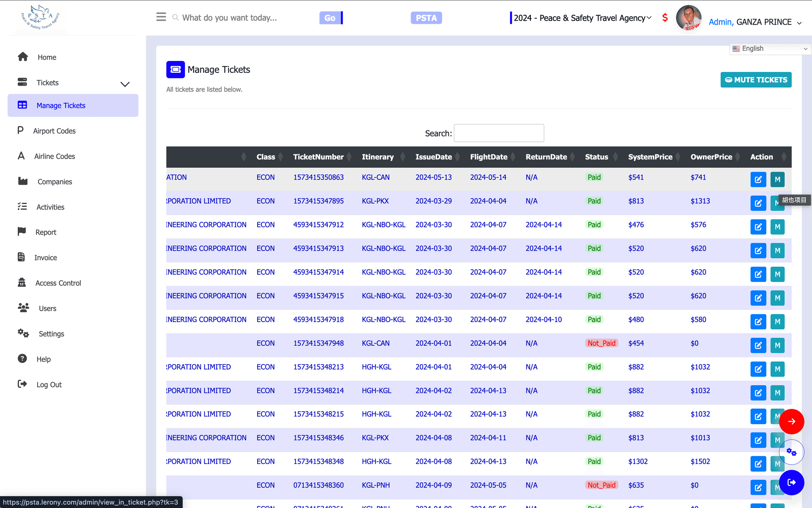
Task: Sort table by OwnerPrice column
Action: click(x=715, y=157)
